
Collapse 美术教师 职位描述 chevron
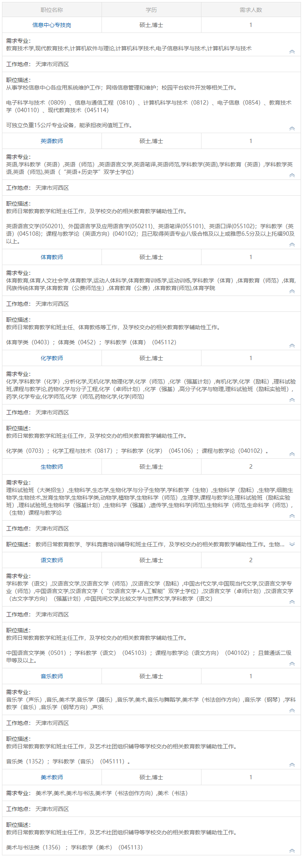click(292, 851)
